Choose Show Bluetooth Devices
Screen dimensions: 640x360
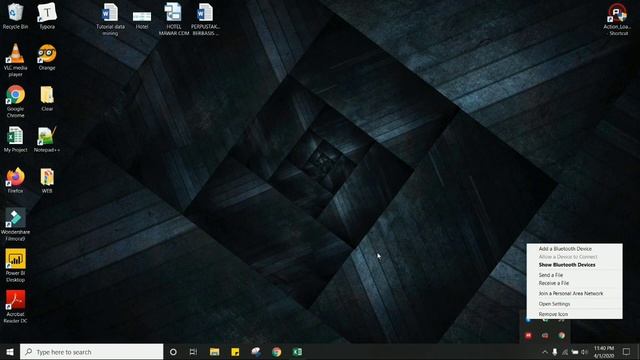pyautogui.click(x=567, y=265)
